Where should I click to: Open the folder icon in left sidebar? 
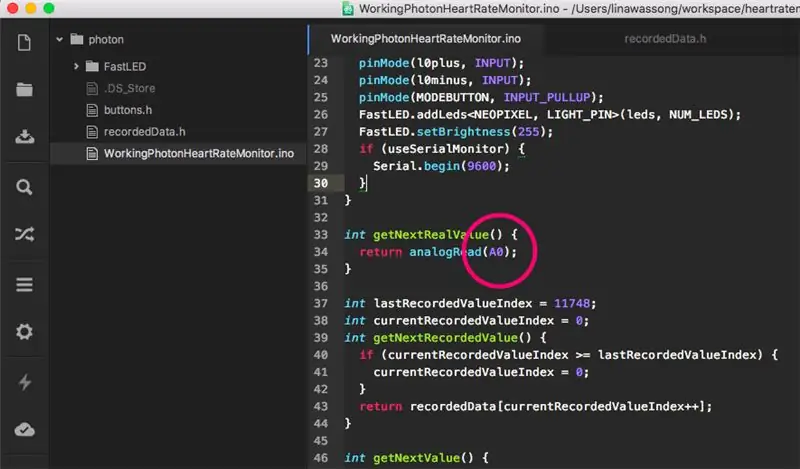(x=24, y=89)
